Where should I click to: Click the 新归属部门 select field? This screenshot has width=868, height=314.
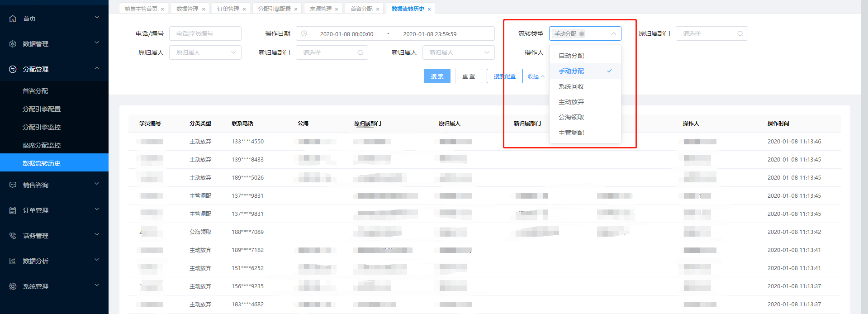tap(332, 52)
